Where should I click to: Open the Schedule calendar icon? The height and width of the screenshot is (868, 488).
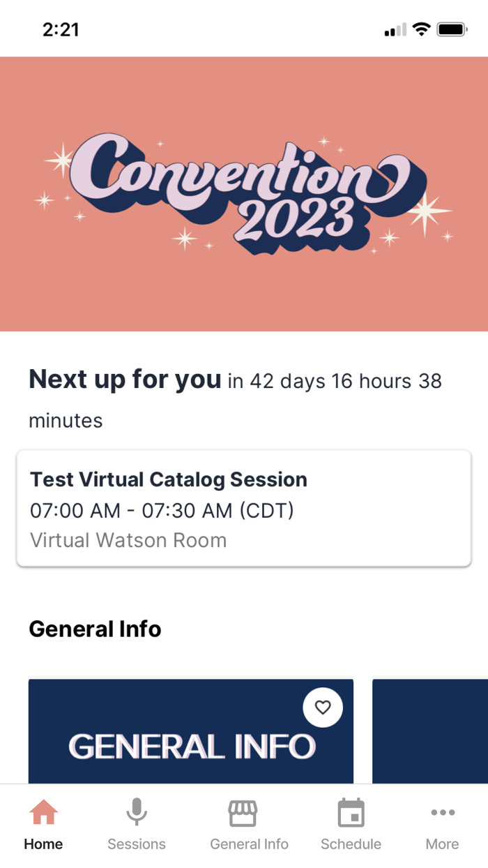click(x=351, y=814)
